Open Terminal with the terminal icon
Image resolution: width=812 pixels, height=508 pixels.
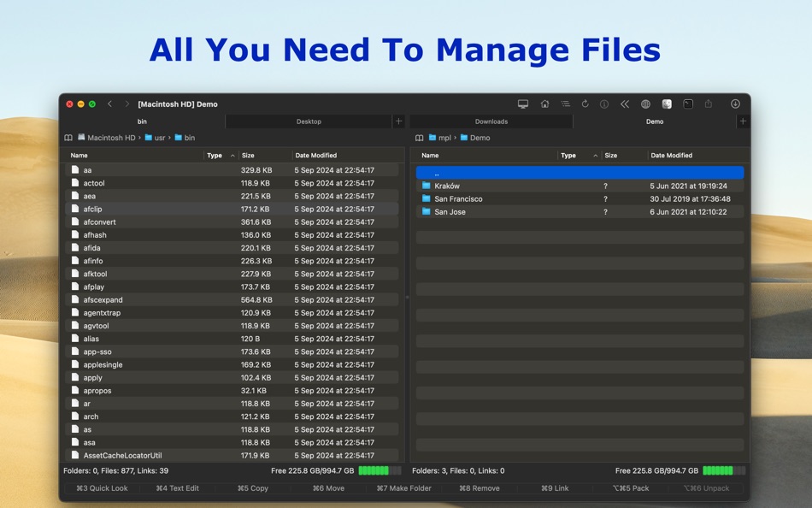[688, 104]
